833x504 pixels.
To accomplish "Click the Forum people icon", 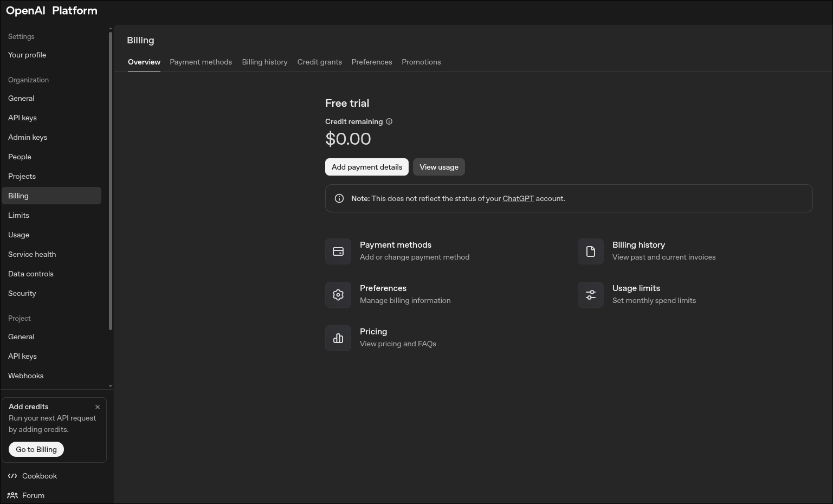I will click(13, 495).
